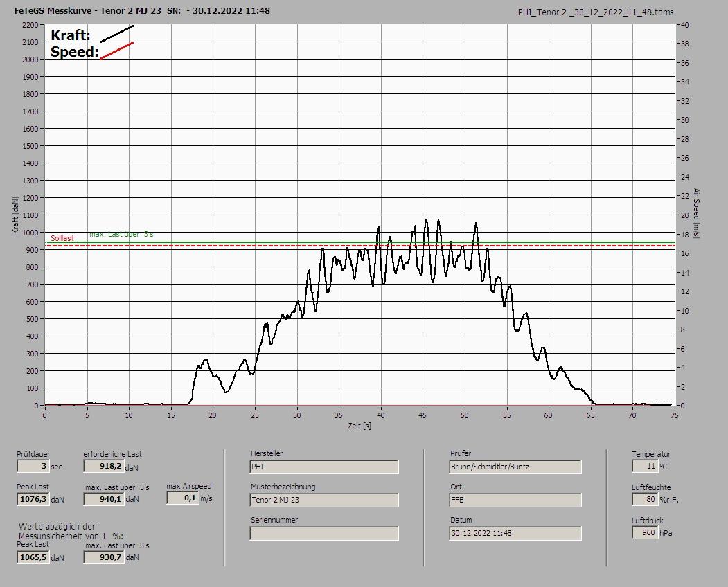This screenshot has height=587, width=728.
Task: Select the Luftfeuchte field showing 80
Action: click(x=644, y=499)
